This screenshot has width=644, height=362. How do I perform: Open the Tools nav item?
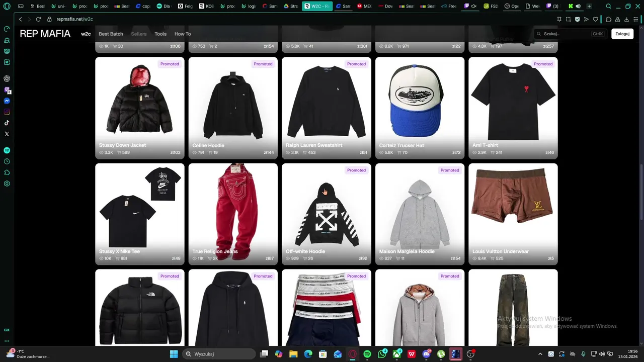pos(160,34)
